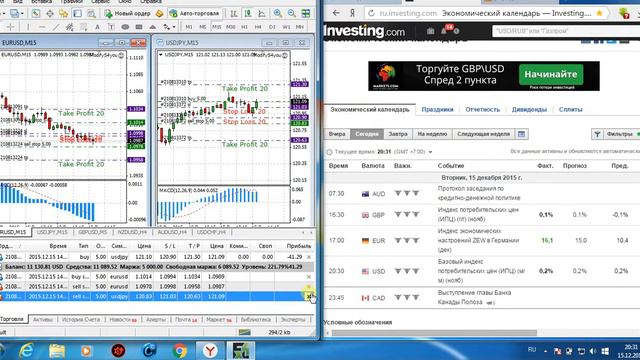This screenshot has height=360, width=640.
Task: Open Strategy Tester magnifier icon
Action: coord(91,13)
